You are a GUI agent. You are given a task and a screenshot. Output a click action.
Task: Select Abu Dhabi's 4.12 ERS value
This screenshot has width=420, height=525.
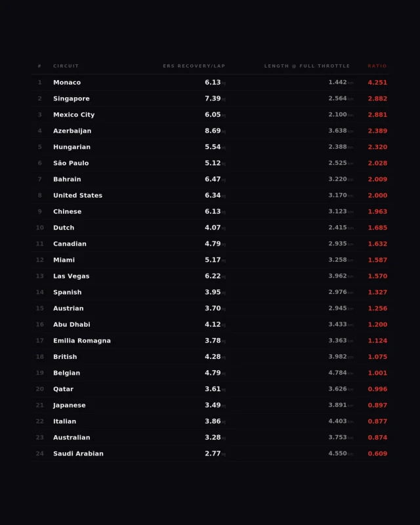(213, 324)
